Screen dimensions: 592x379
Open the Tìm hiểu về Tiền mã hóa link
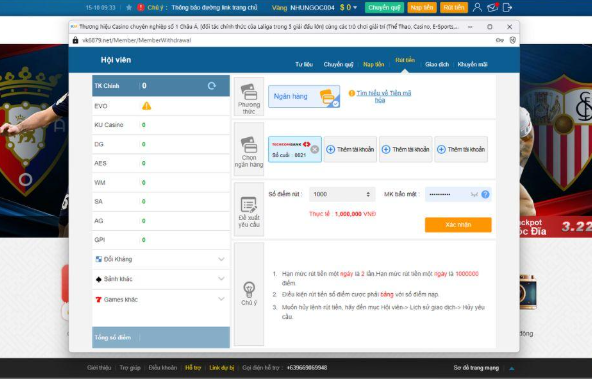coord(384,96)
